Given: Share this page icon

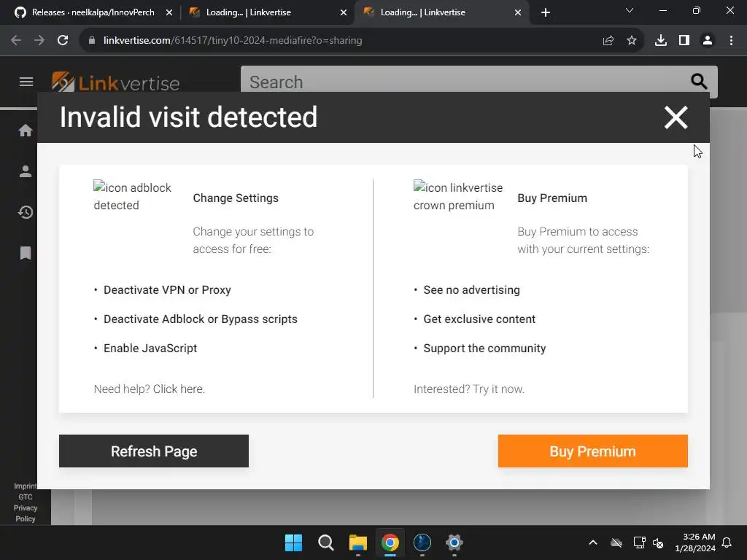Looking at the screenshot, I should tap(608, 41).
